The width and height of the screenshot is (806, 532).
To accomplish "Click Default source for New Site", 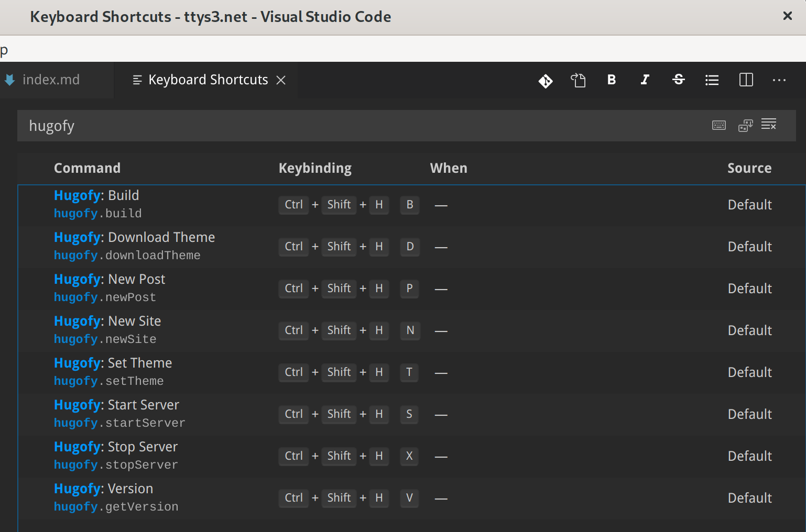I will point(749,330).
